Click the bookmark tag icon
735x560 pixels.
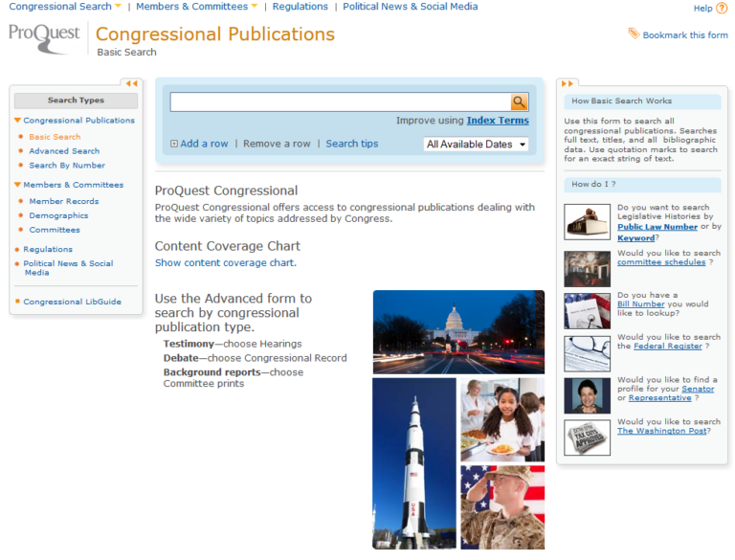(x=634, y=34)
